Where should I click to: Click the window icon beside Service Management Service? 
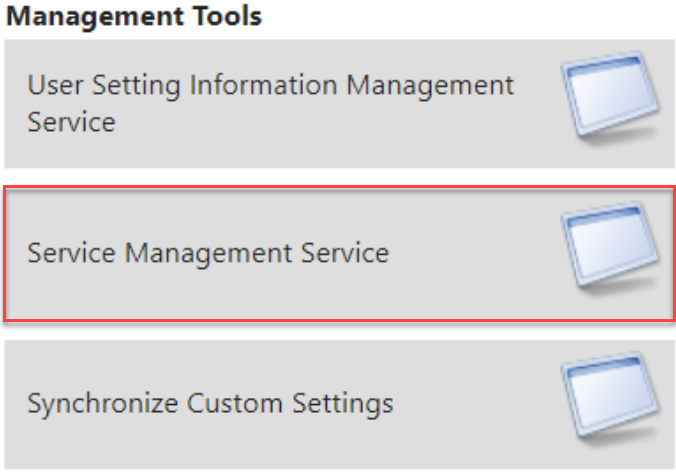coord(610,247)
